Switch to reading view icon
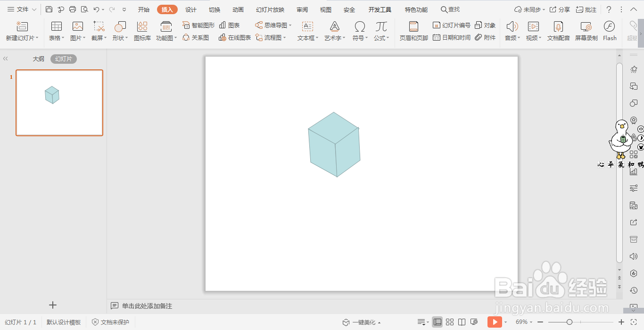Image resolution: width=644 pixels, height=330 pixels. pos(462,322)
